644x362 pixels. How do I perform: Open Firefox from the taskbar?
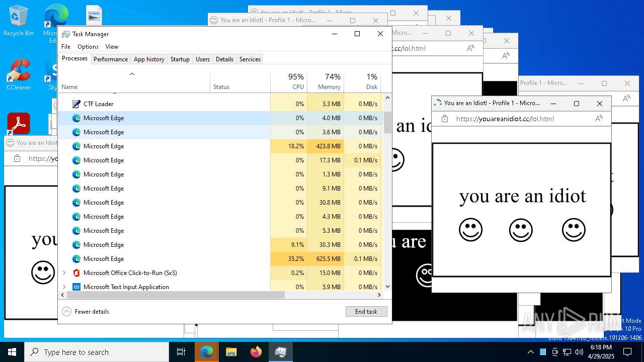pos(256,352)
